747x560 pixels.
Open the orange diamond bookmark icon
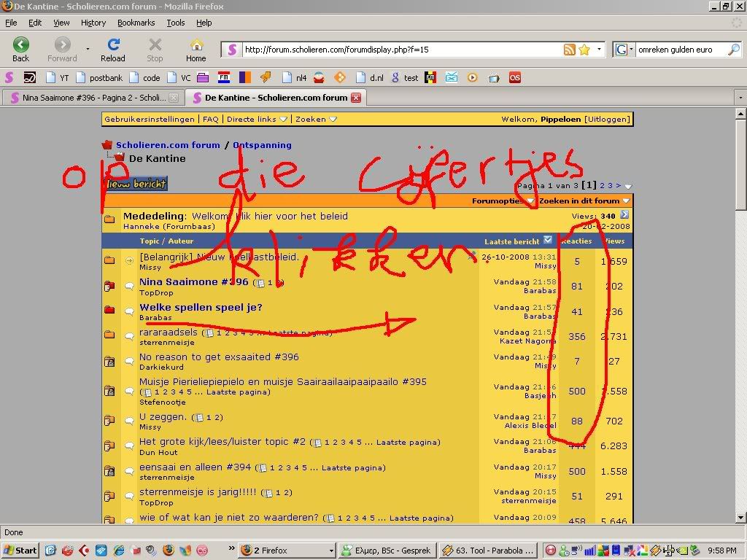point(340,77)
